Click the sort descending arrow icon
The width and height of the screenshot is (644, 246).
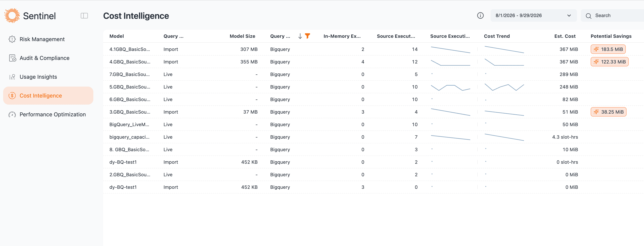pyautogui.click(x=300, y=36)
